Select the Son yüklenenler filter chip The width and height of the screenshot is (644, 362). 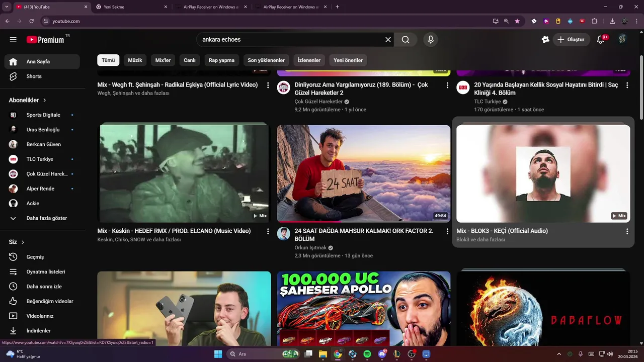click(x=266, y=60)
